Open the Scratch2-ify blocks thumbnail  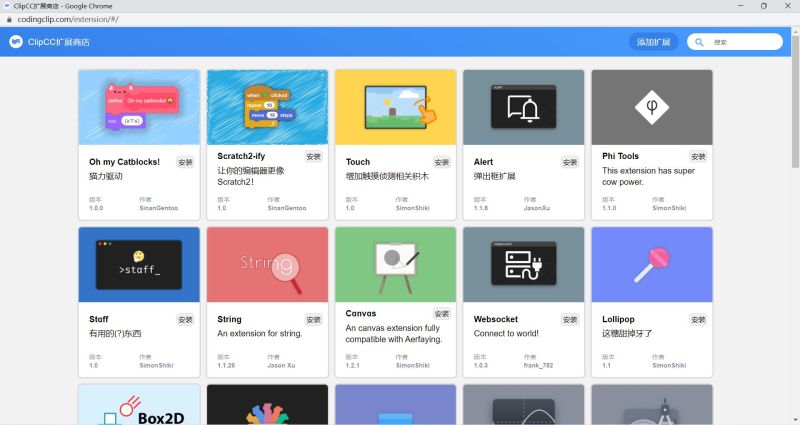[267, 107]
